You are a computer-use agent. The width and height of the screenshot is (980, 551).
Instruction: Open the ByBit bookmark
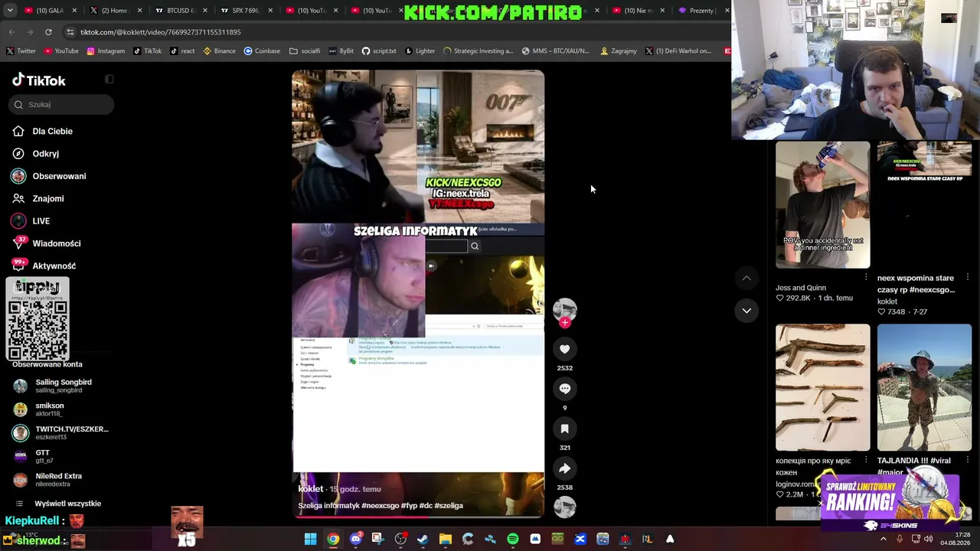[x=341, y=51]
